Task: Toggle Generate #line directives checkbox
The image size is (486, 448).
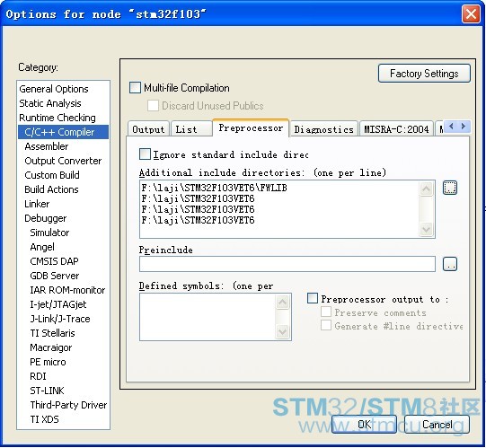Action: pos(326,326)
